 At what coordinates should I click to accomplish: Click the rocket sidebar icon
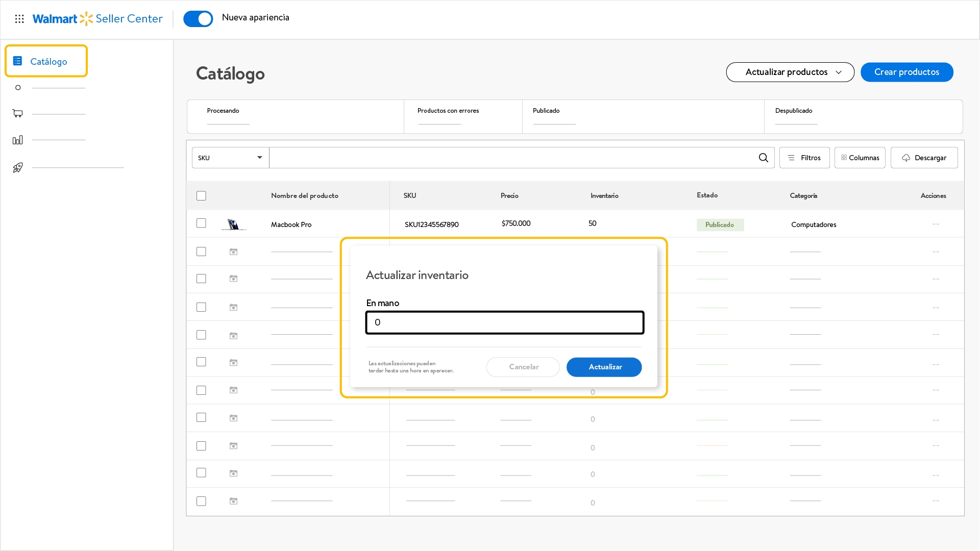pos(18,167)
